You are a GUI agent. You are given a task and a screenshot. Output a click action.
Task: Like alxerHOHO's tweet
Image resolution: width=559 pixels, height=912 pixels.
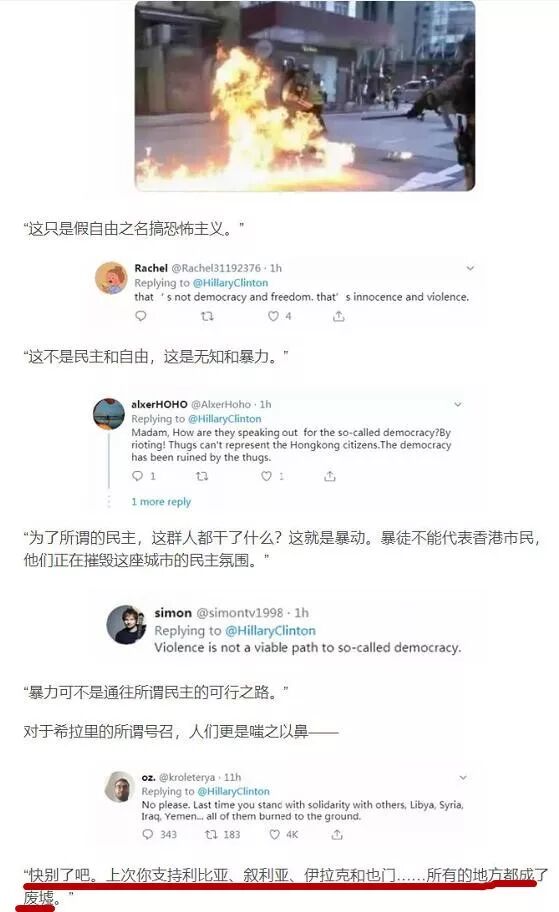266,476
